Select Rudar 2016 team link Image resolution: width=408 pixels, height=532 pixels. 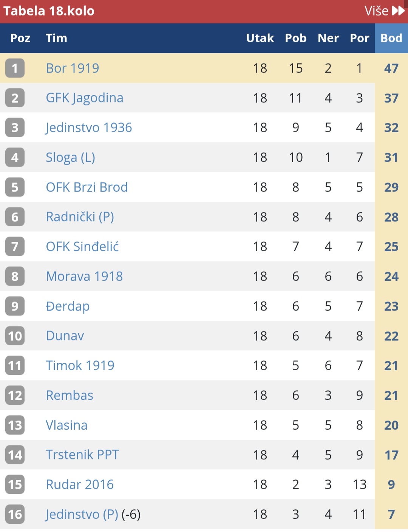coord(79,484)
